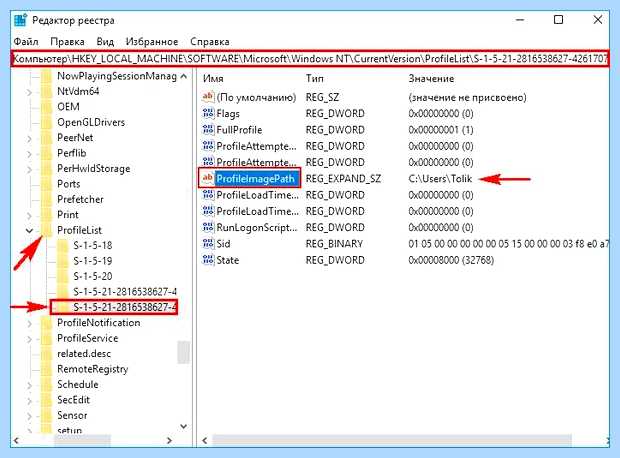Click the PeerNet folder icon
This screenshot has width=620, height=458.
point(47,138)
